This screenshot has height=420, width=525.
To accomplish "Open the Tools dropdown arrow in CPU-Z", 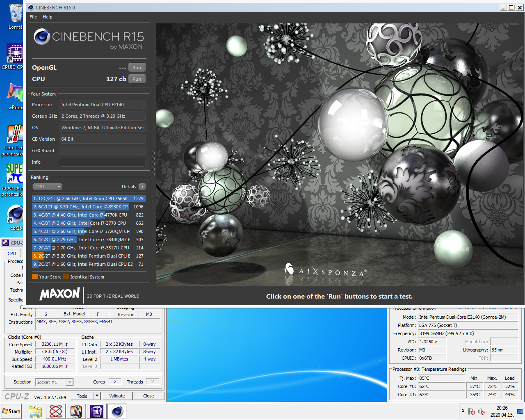I will 97,396.
